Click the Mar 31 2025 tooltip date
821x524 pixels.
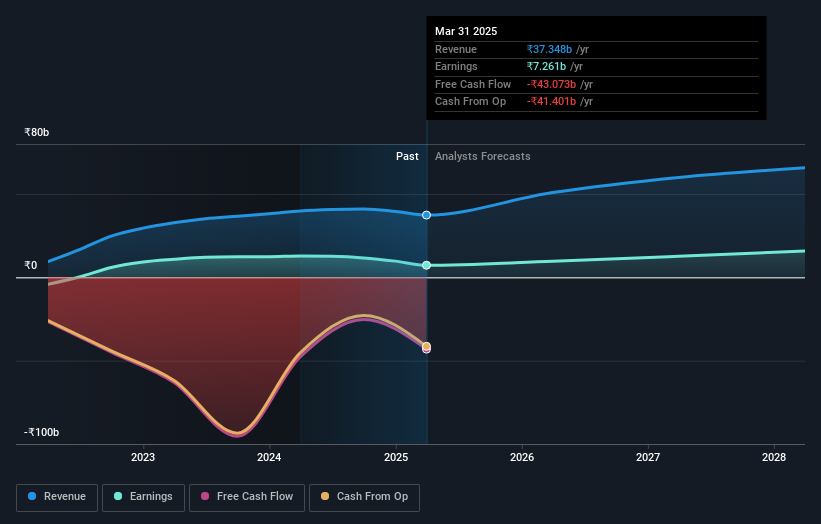point(466,31)
